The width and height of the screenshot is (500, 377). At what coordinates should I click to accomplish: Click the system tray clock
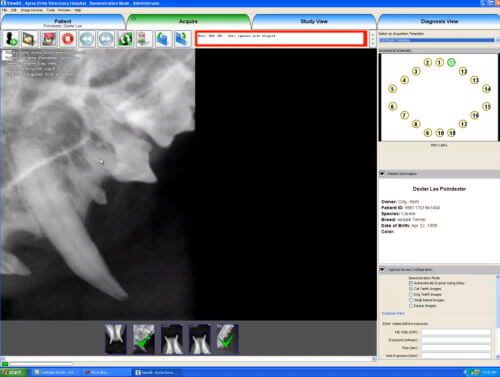tap(488, 372)
